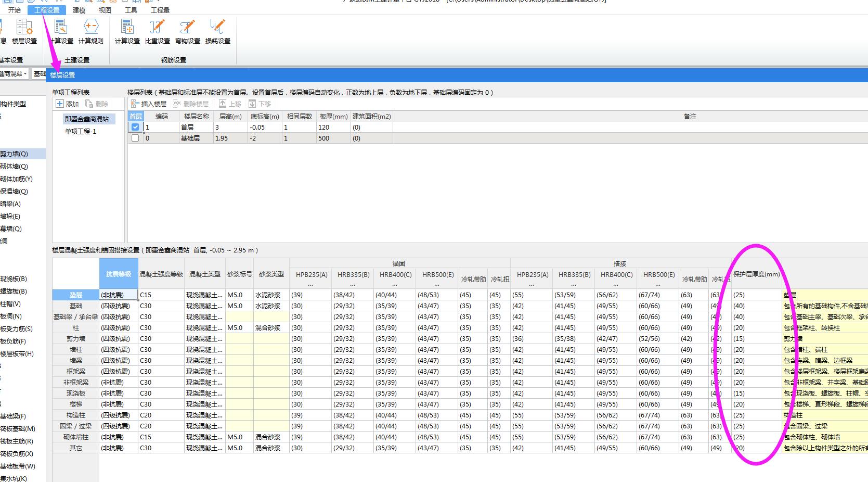Select the 砌体墙柱 row header
The width and height of the screenshot is (868, 482).
[x=76, y=437]
